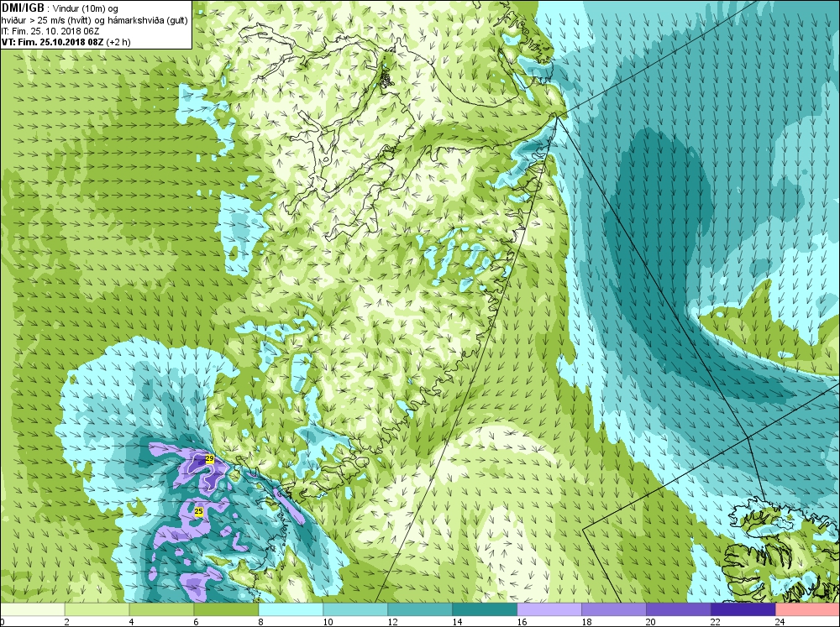The image size is (840, 627).
Task: Click the legend value 22
Action: click(x=716, y=622)
